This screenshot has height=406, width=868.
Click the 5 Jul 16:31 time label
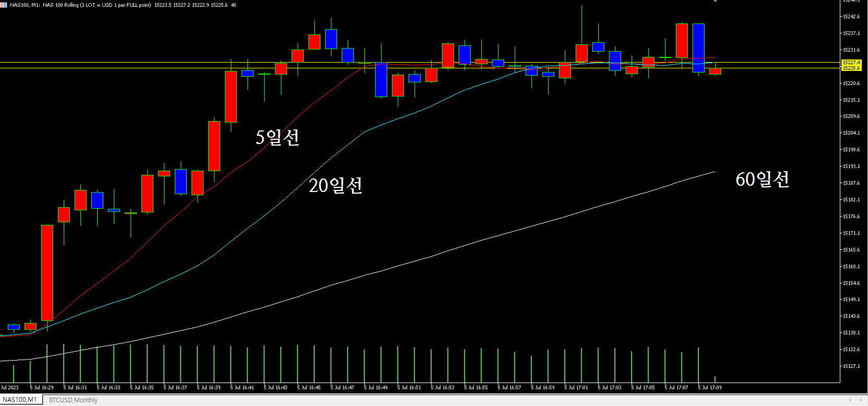click(x=75, y=388)
